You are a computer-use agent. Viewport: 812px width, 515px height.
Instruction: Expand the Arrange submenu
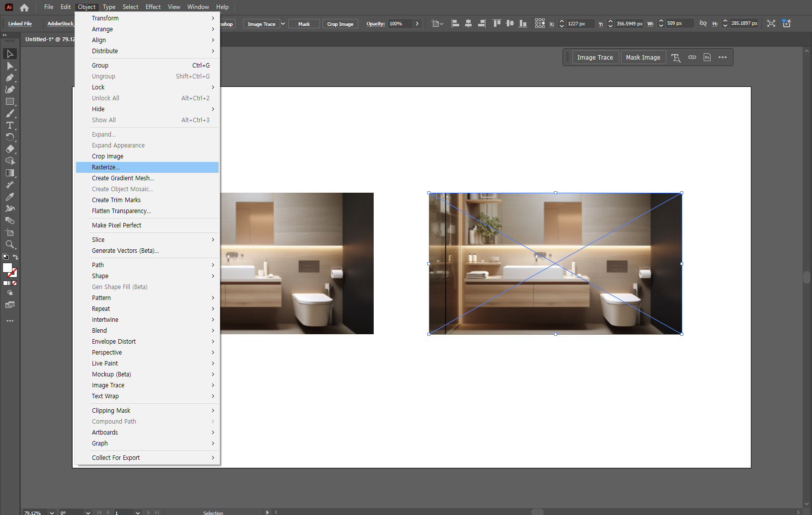click(x=148, y=29)
